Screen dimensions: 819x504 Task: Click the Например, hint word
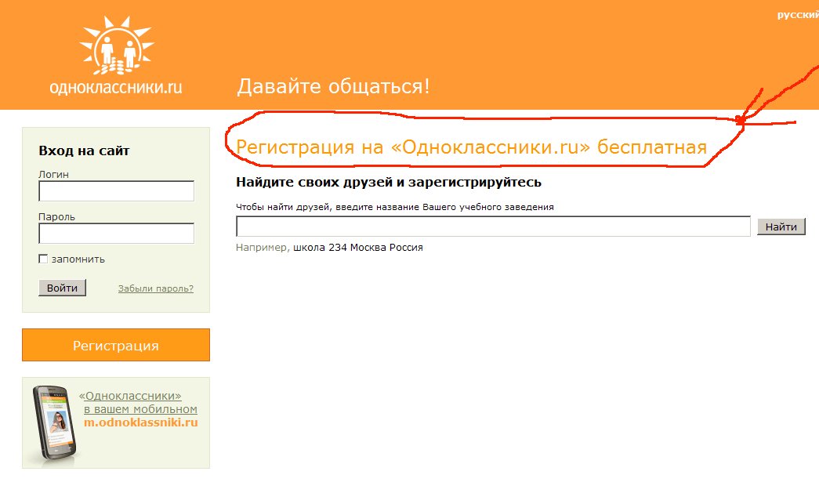pos(263,248)
